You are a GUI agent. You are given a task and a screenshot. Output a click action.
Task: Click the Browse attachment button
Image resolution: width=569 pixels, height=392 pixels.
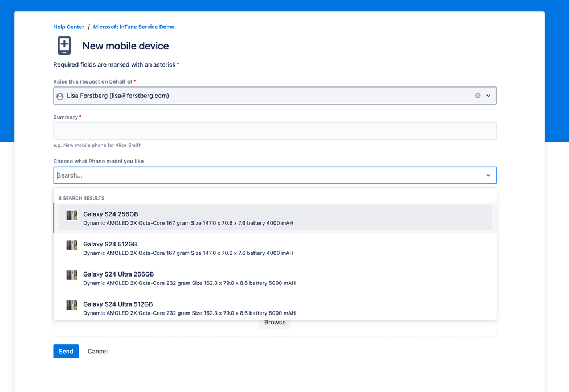(x=275, y=323)
